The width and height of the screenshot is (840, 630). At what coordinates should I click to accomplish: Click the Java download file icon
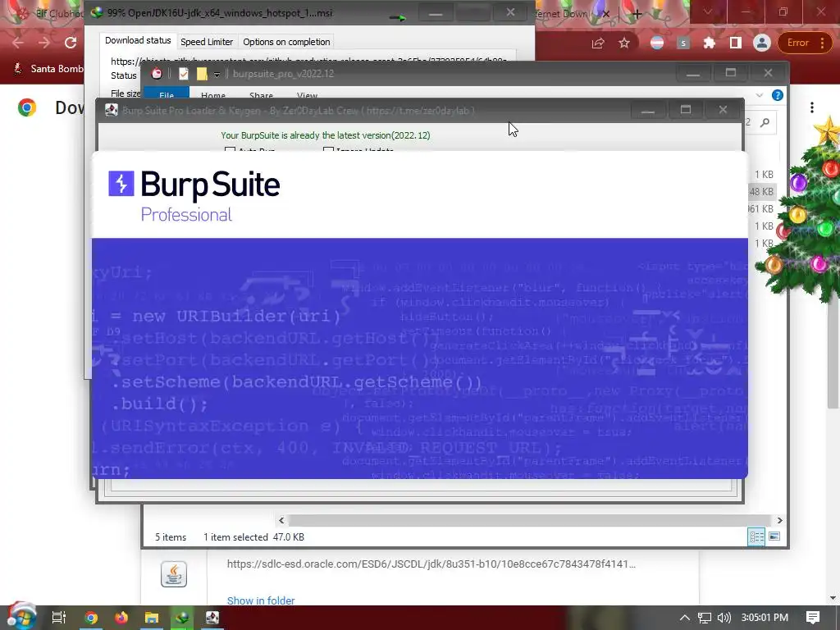click(x=174, y=573)
